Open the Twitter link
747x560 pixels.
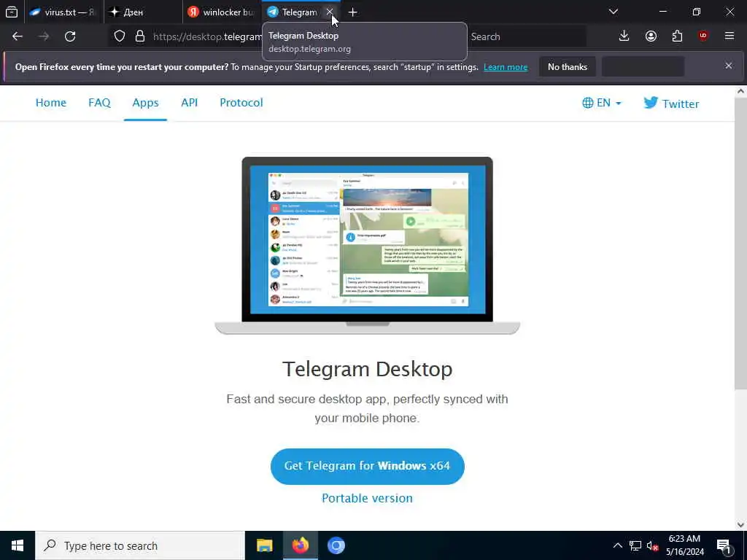[x=671, y=104]
